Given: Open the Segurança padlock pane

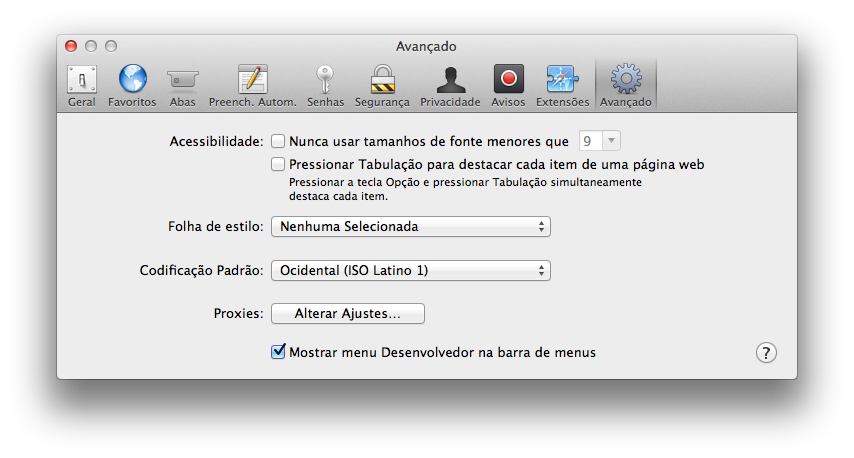Looking at the screenshot, I should coord(382,86).
